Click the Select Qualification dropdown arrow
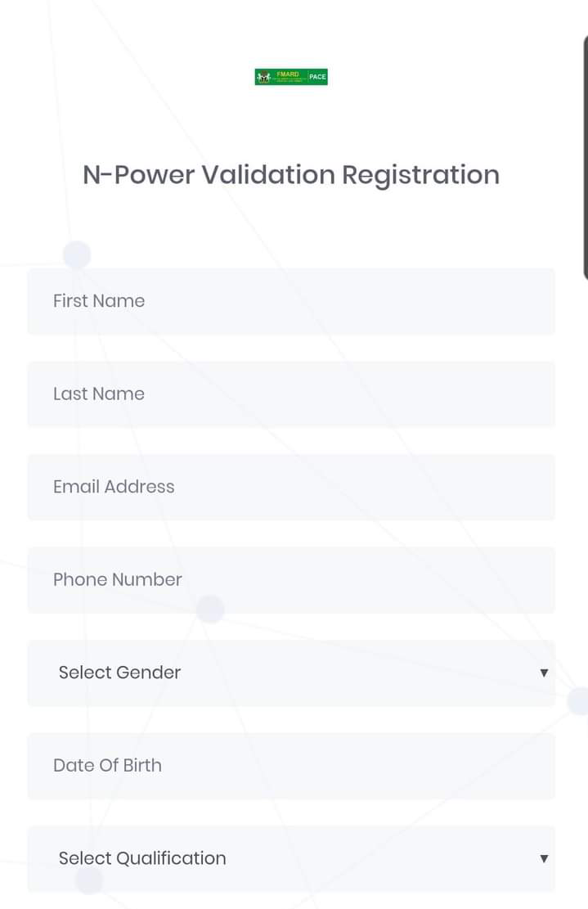This screenshot has height=909, width=588. tap(544, 859)
